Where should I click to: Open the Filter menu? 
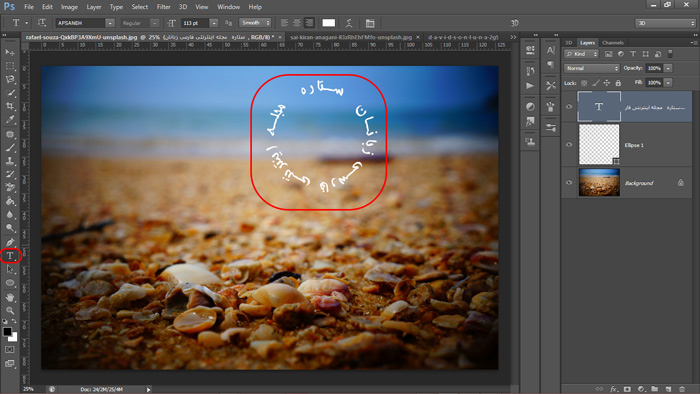point(163,7)
